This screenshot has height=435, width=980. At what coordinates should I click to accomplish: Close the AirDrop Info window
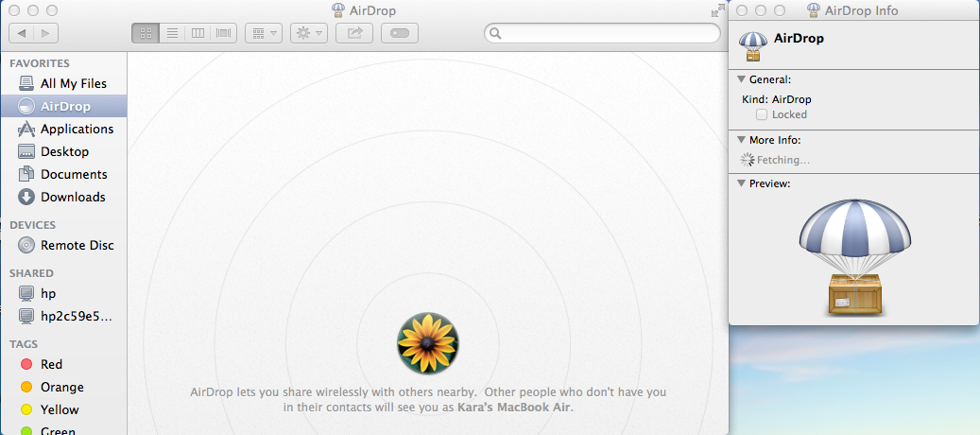743,10
